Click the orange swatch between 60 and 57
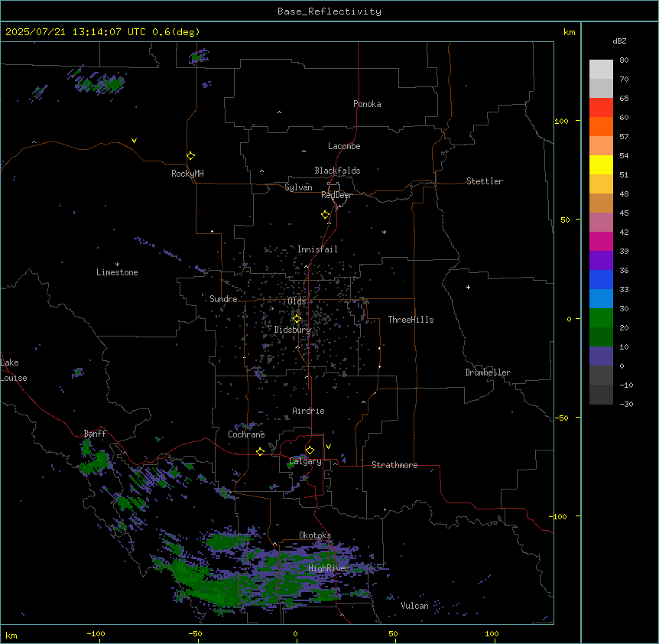 [601, 126]
